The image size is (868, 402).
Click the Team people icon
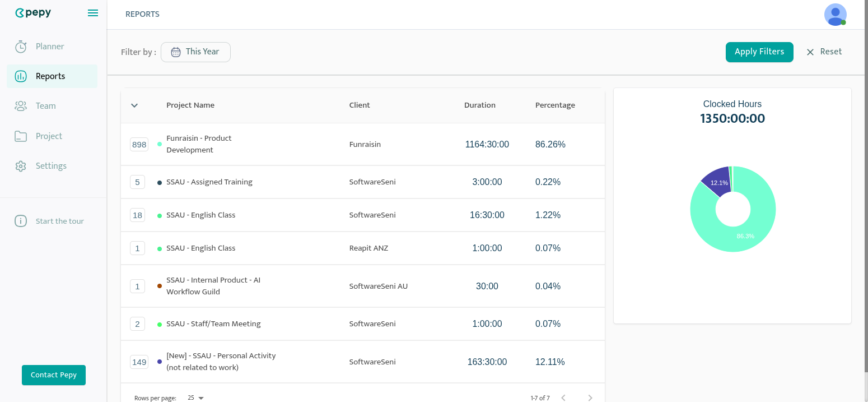[21, 106]
